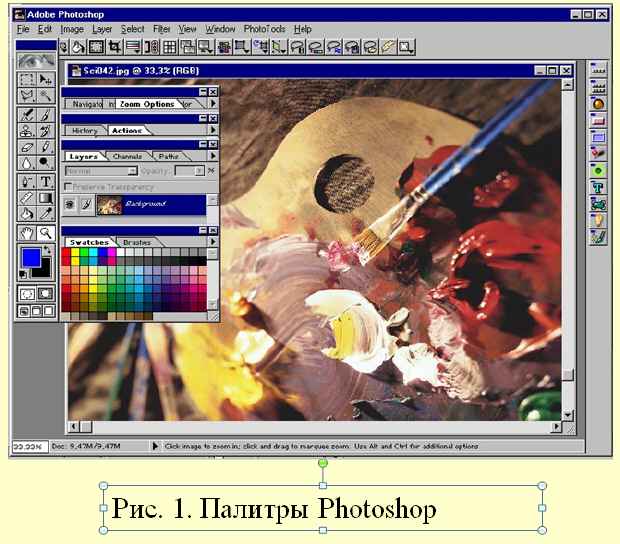Select the Pen tool in toolbox
620x544 pixels.
point(26,182)
